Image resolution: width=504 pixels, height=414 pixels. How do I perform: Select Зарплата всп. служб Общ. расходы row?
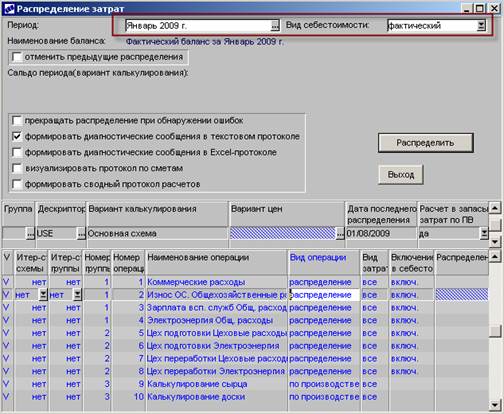[x=217, y=308]
